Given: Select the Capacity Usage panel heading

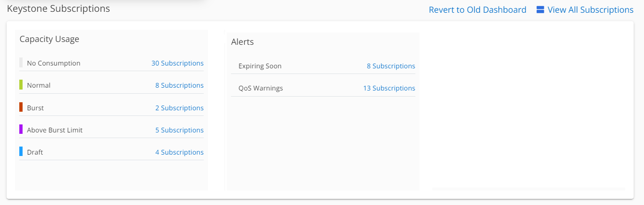Looking at the screenshot, I should [49, 39].
